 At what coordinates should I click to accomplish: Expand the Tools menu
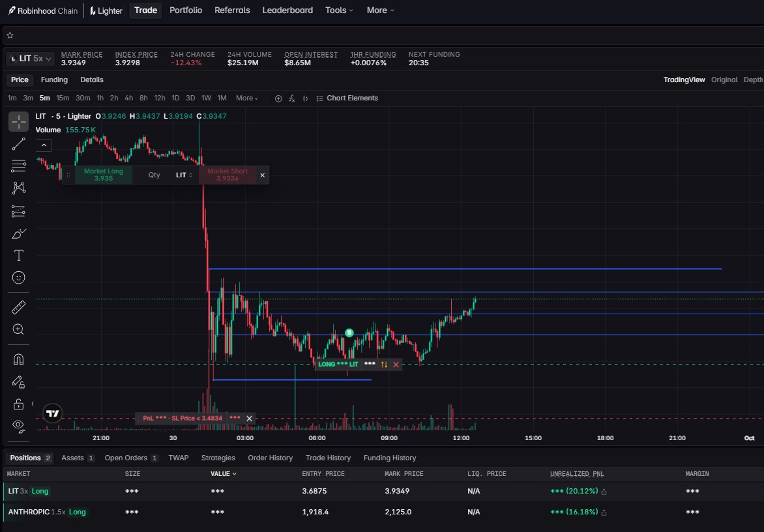(339, 10)
